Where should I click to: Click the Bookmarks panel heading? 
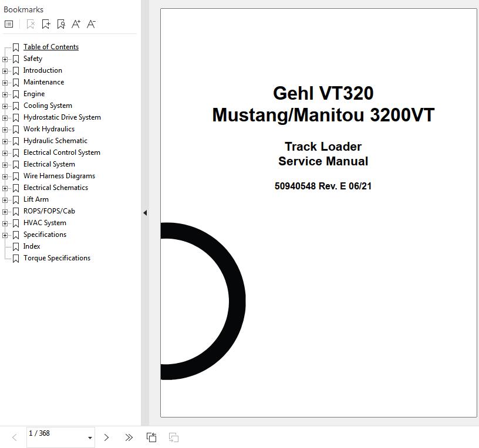tap(23, 9)
